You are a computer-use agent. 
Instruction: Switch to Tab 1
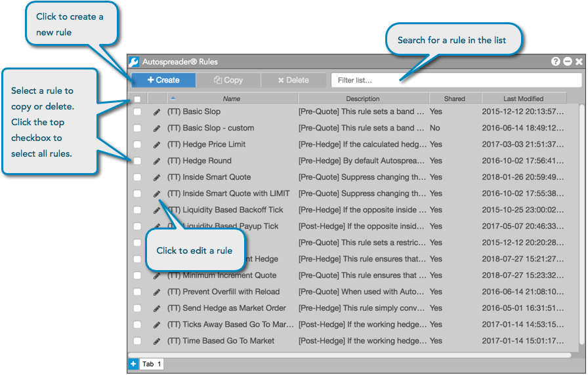pyautogui.click(x=152, y=364)
